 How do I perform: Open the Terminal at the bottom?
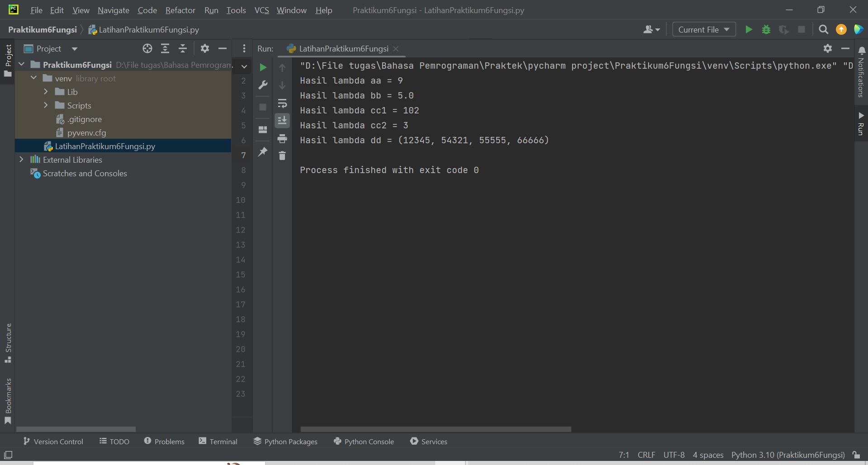tap(218, 442)
